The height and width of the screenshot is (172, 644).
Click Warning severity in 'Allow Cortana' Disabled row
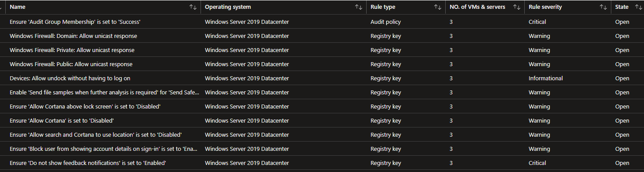point(539,120)
